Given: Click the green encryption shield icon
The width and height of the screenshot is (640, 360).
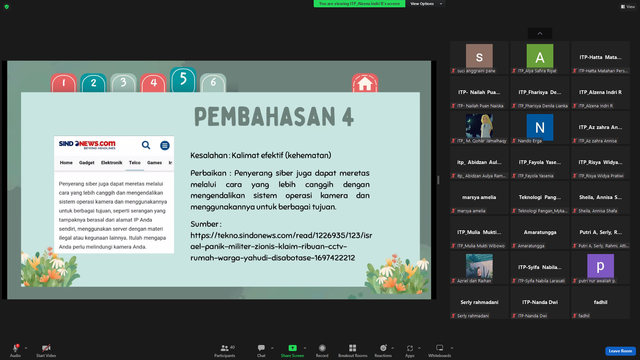Looking at the screenshot, I should pyautogui.click(x=7, y=7).
